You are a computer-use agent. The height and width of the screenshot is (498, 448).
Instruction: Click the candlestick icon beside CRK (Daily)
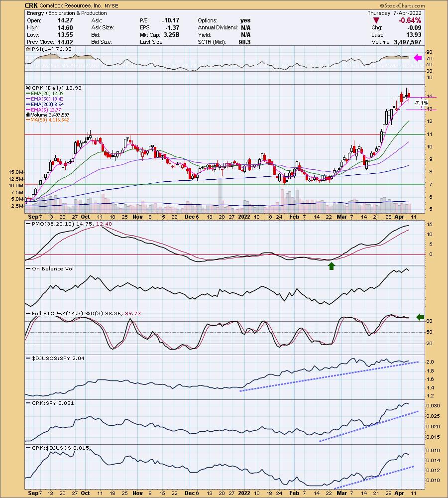click(28, 88)
